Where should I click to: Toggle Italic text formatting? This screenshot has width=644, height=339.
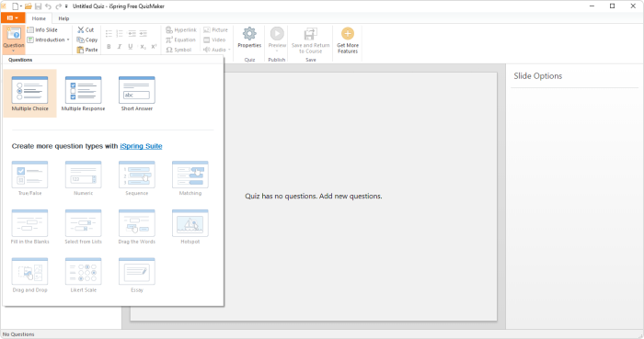[x=120, y=47]
